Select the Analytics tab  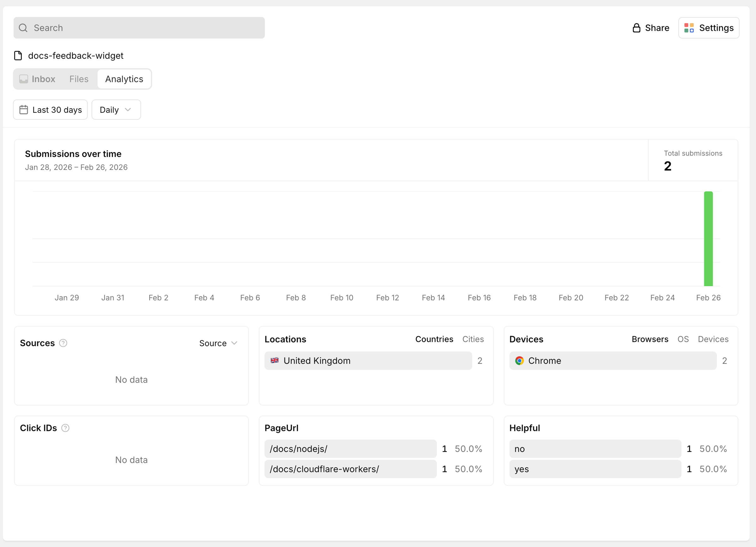click(124, 79)
